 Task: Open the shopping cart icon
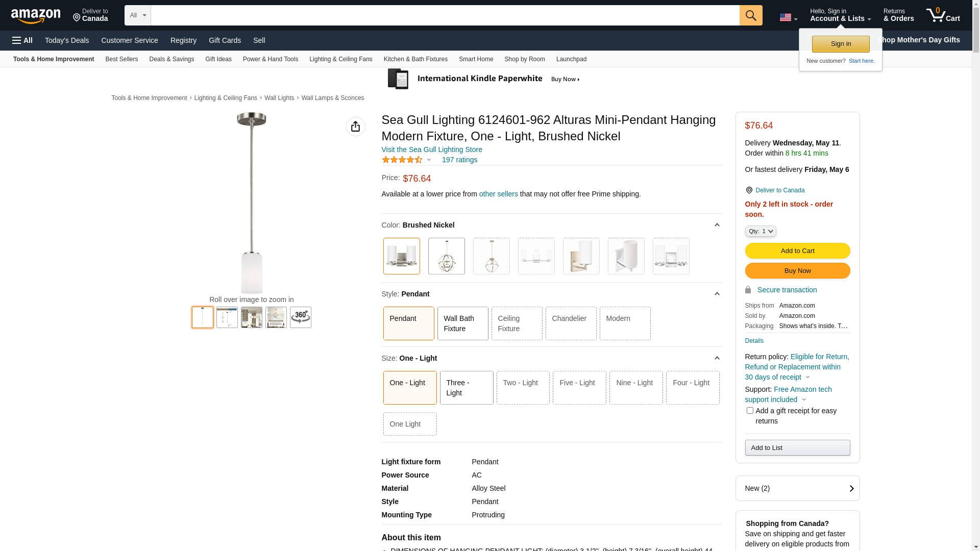(942, 15)
